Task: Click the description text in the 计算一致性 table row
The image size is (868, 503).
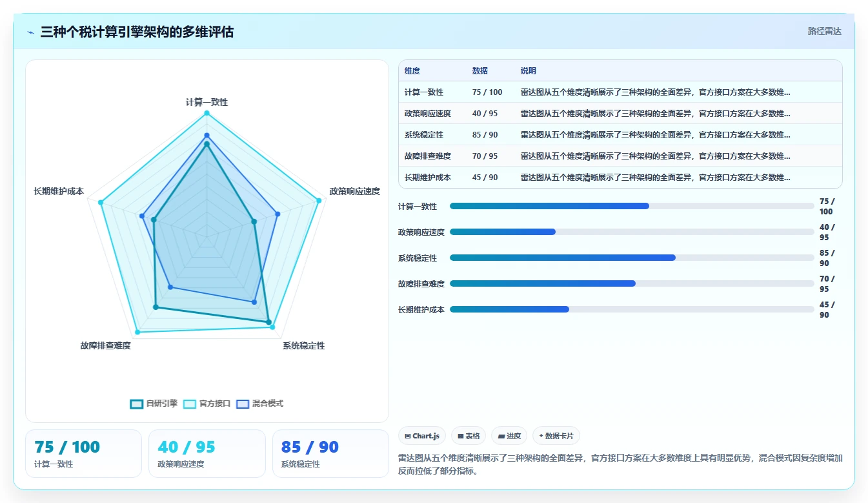Action: coord(656,92)
